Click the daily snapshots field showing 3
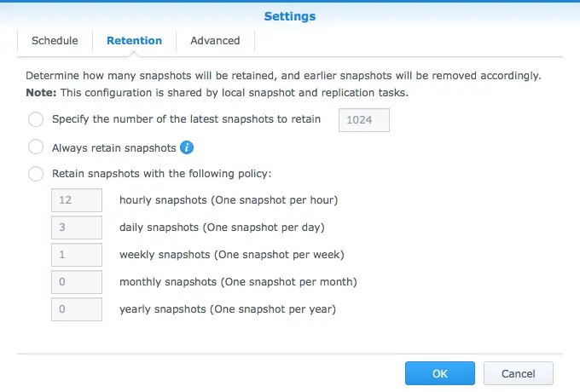The width and height of the screenshot is (580, 392). pyautogui.click(x=77, y=228)
